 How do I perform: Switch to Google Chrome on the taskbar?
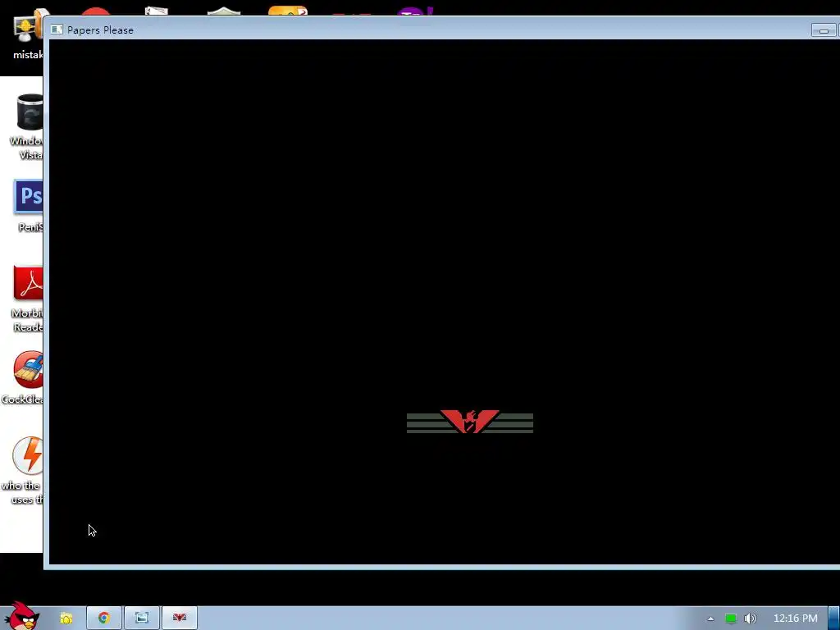[x=104, y=619]
